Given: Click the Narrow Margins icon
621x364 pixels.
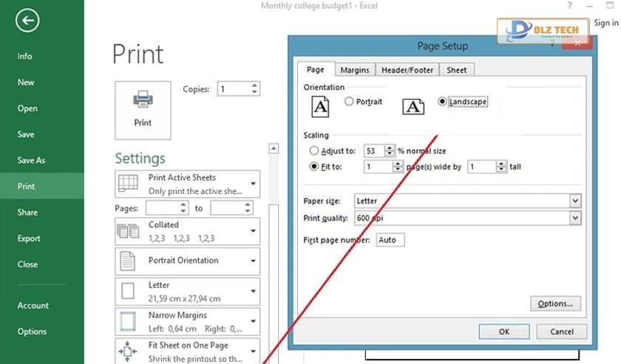Looking at the screenshot, I should (128, 321).
